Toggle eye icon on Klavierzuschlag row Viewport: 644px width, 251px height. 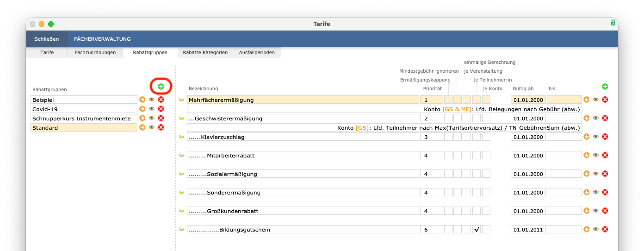(595, 137)
